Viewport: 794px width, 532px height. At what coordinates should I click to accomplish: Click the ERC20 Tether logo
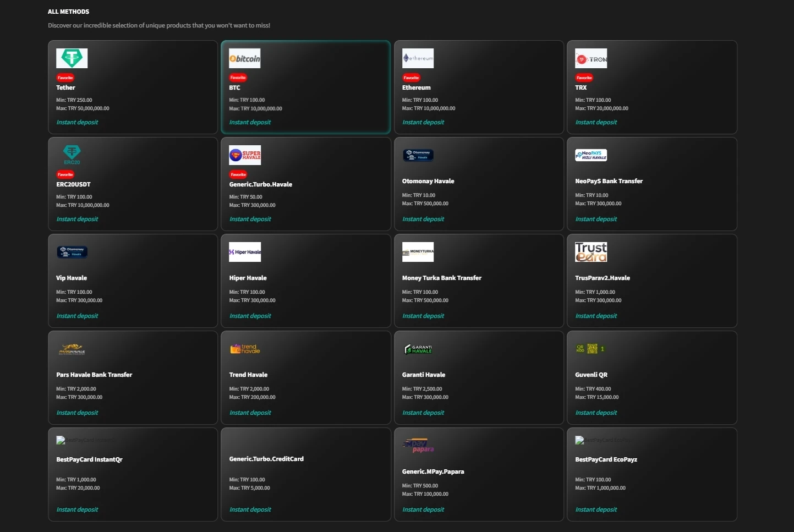click(72, 155)
